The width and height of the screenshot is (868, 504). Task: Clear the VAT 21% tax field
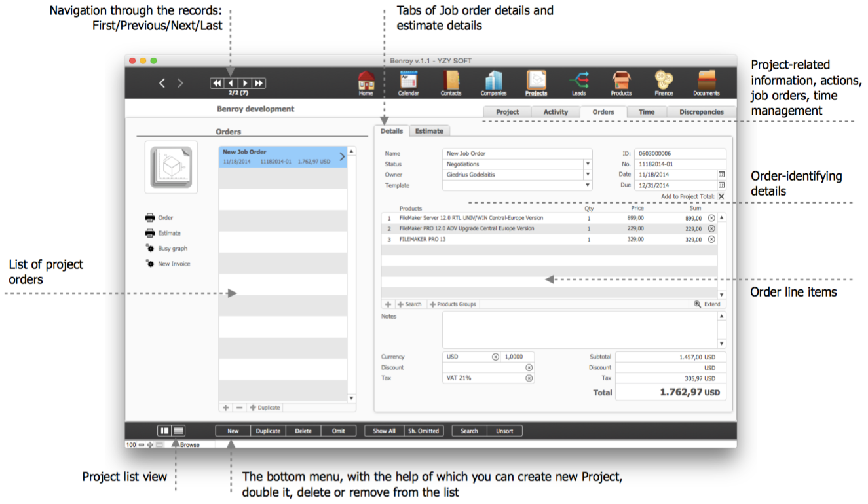click(x=529, y=378)
